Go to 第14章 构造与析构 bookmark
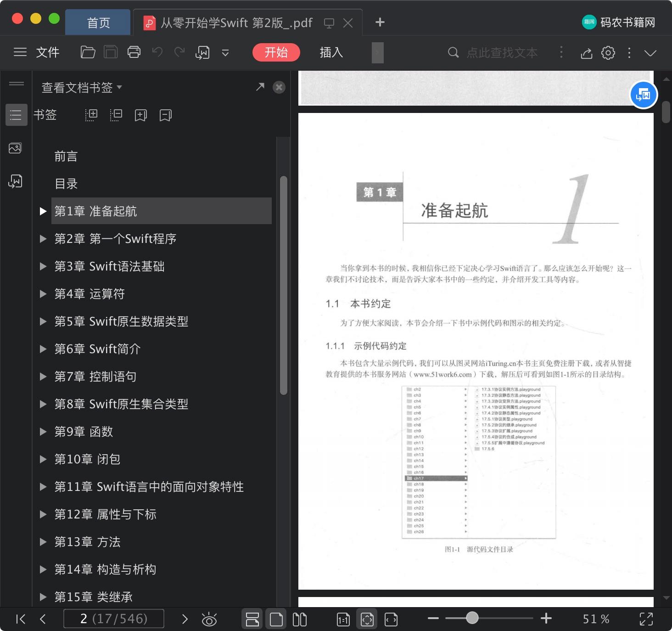672x631 pixels. pyautogui.click(x=105, y=569)
